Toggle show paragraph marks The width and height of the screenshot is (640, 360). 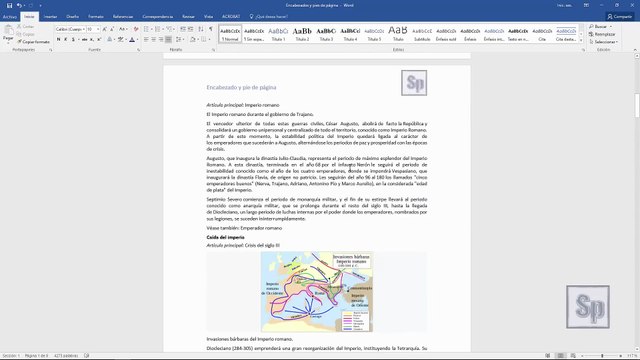point(211,29)
